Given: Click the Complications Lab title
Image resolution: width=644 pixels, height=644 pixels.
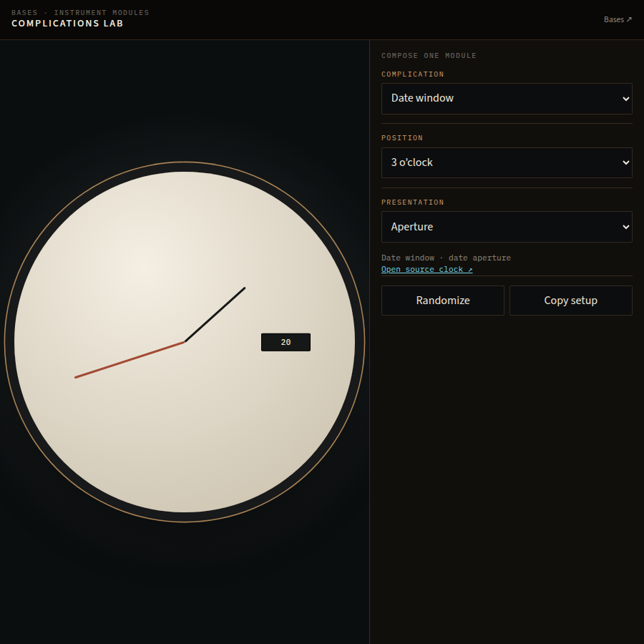Looking at the screenshot, I should click(x=67, y=24).
